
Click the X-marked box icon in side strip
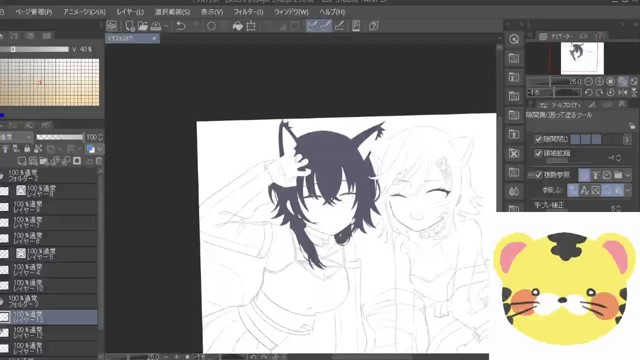[514, 153]
